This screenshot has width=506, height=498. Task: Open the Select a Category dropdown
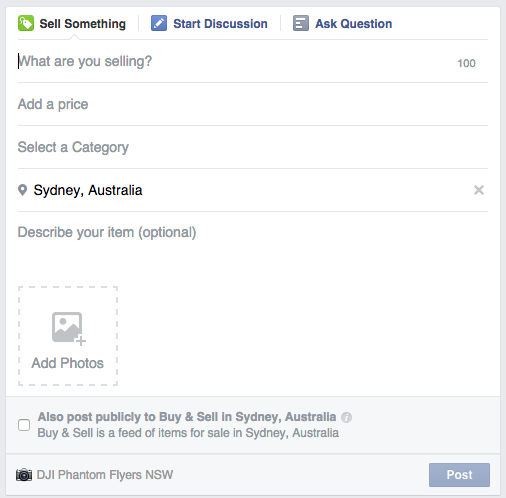tap(253, 147)
